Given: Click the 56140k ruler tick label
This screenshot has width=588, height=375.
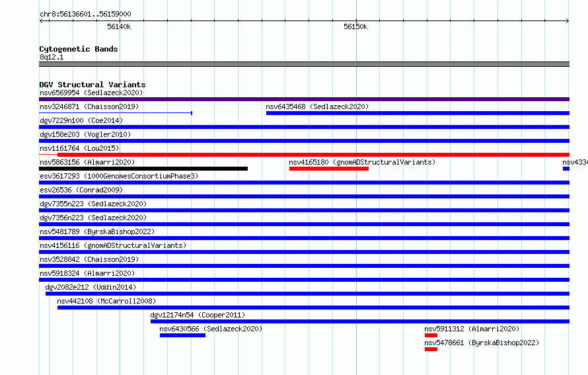Looking at the screenshot, I should pos(119,26).
